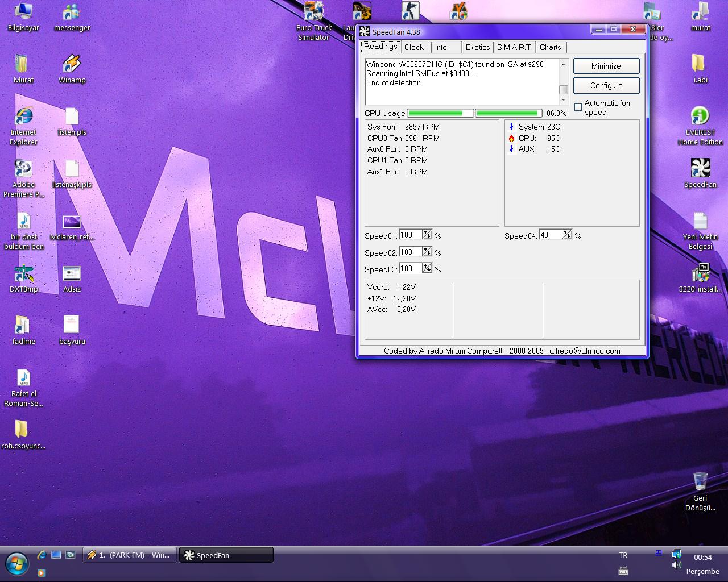Screen dimensions: 728x582
Task: Select the listenaşk.pls file icon
Action: [x=72, y=173]
